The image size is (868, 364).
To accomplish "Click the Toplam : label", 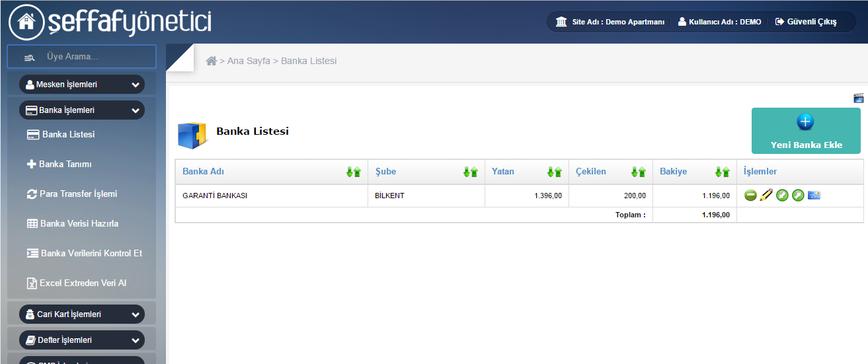I will click(630, 215).
